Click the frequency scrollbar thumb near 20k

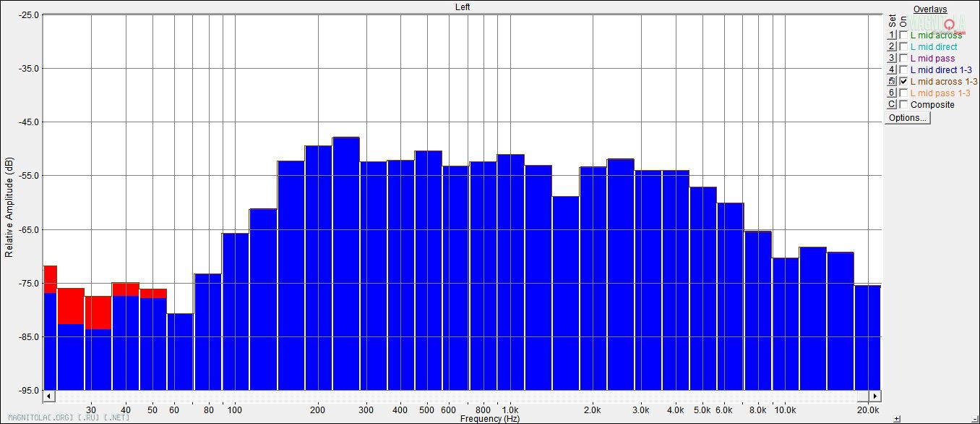pos(864,397)
